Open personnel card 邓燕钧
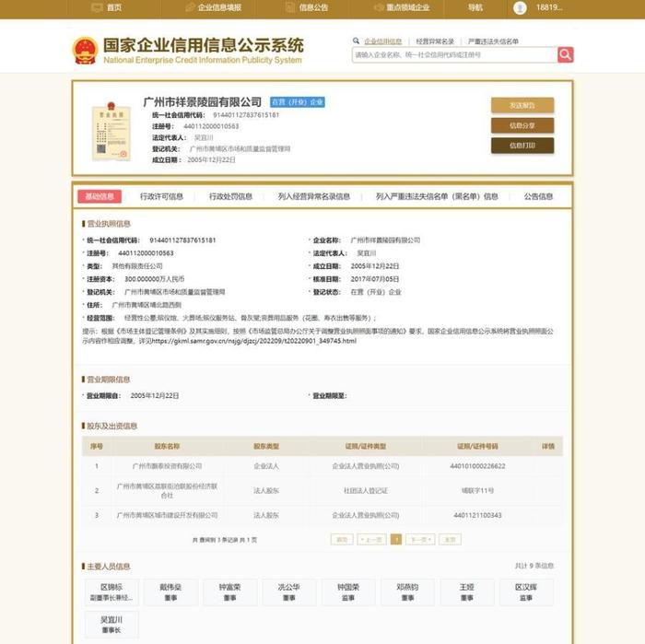Viewport: 645px width, 644px height. tap(407, 592)
